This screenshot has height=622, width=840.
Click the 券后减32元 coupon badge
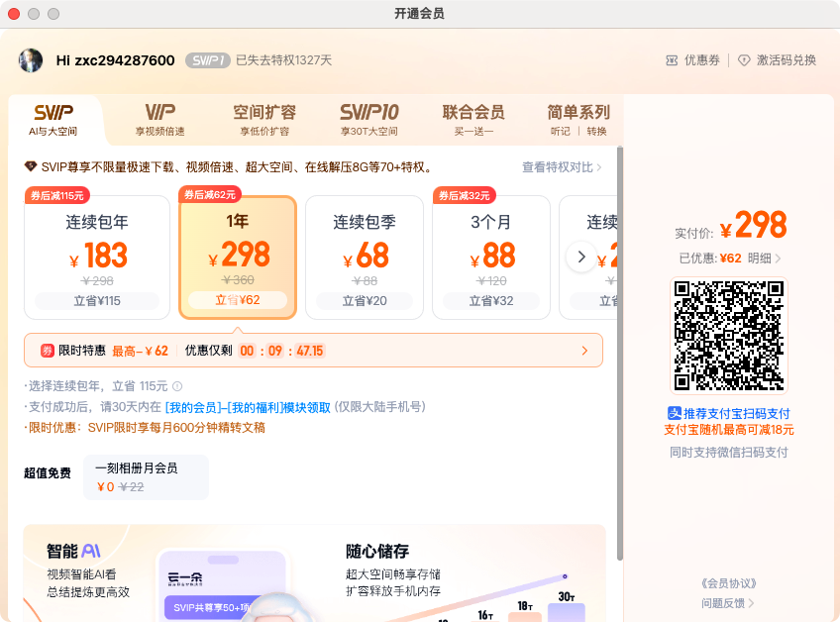point(464,195)
